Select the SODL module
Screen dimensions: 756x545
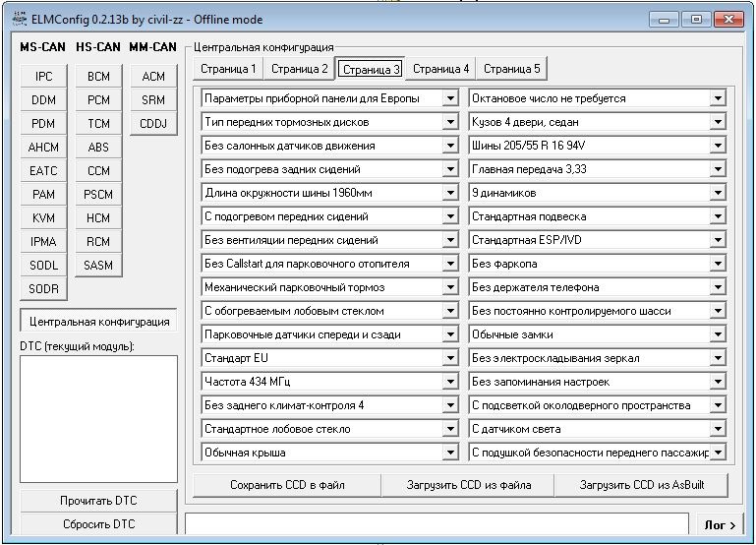[43, 266]
